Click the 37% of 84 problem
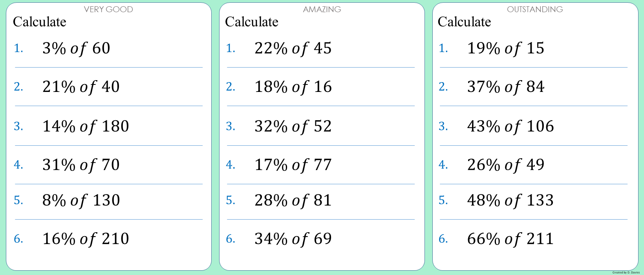644x275 pixels. tap(506, 87)
